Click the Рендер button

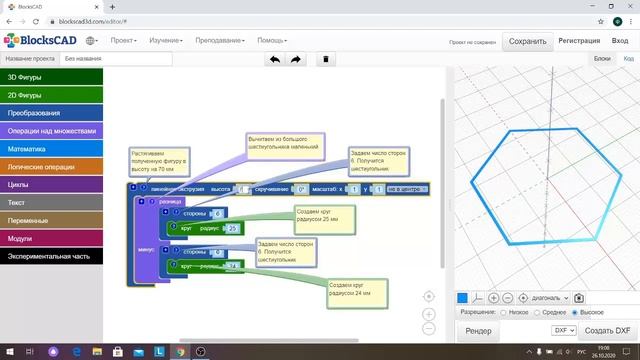click(x=478, y=331)
